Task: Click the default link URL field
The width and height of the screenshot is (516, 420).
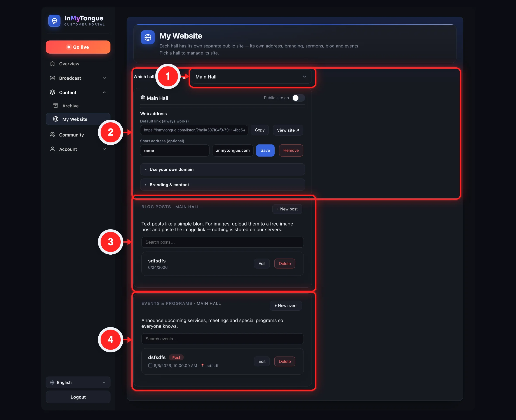Action: (194, 130)
